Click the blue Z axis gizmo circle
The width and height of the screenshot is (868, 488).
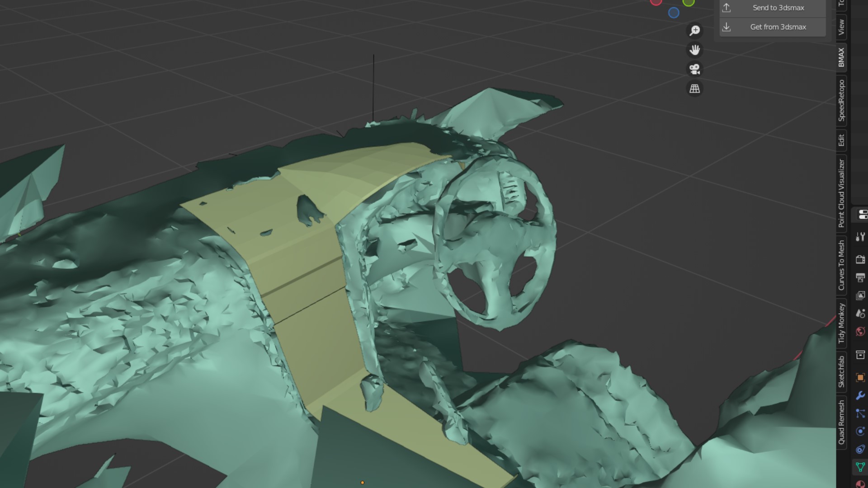(674, 13)
